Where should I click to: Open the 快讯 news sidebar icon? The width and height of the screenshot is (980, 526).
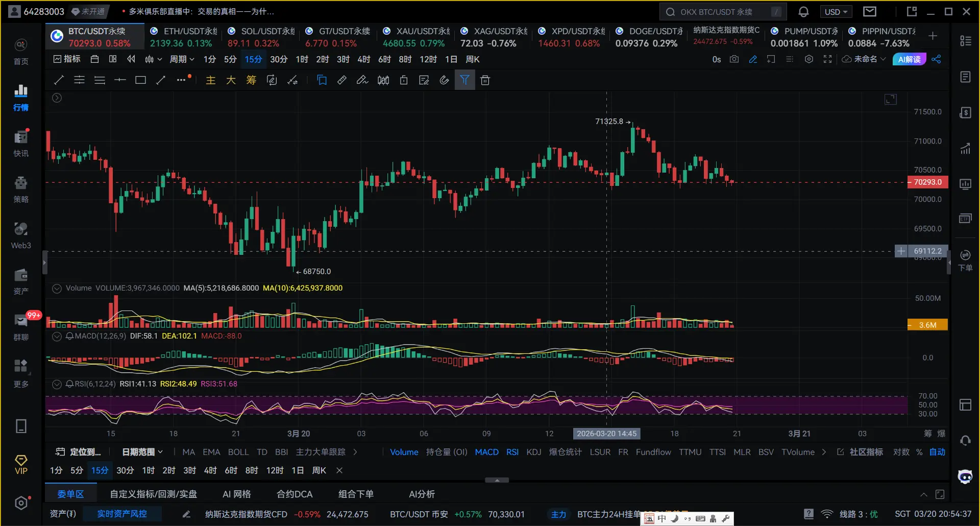21,144
